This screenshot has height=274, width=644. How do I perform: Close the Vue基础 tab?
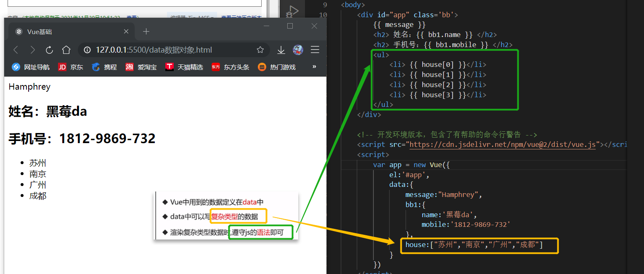pos(126,32)
